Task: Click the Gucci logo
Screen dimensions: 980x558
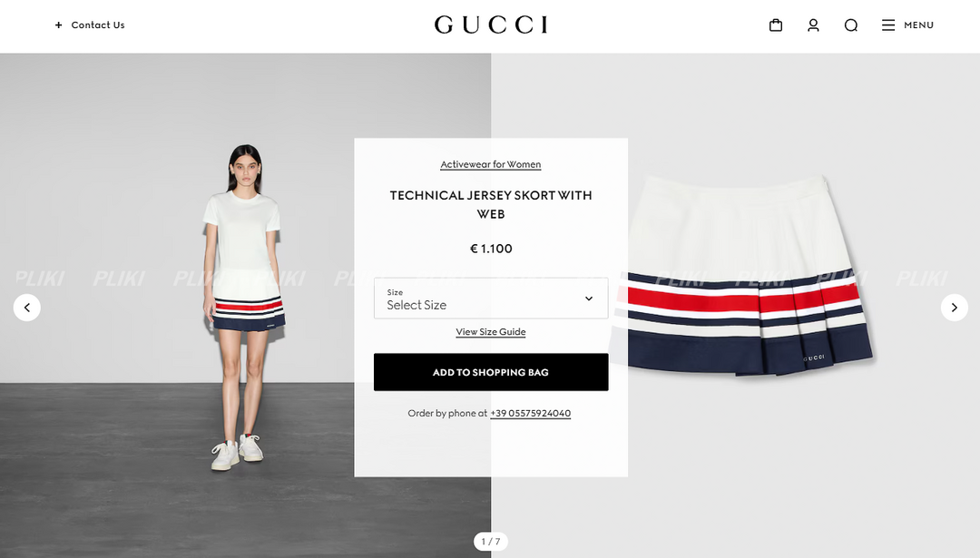Action: point(491,25)
